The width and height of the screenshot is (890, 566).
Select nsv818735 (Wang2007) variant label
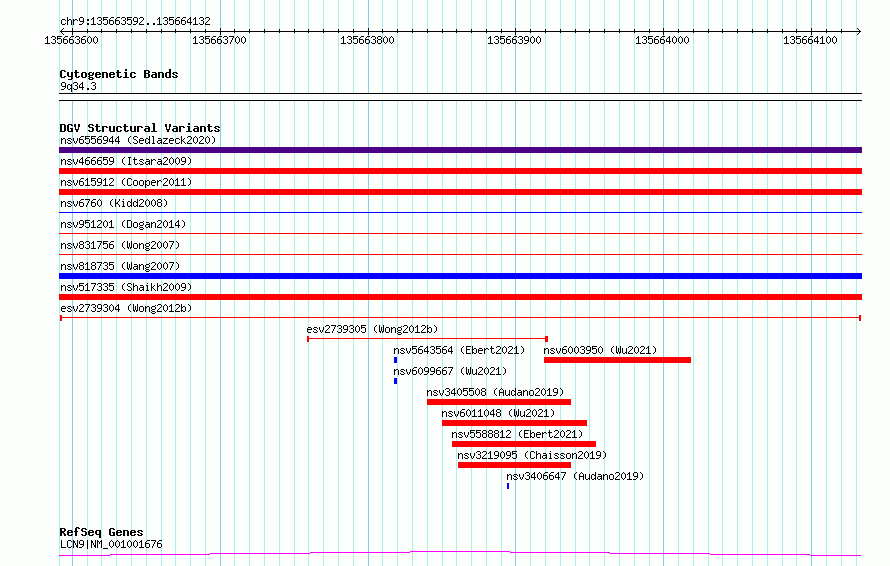120,266
